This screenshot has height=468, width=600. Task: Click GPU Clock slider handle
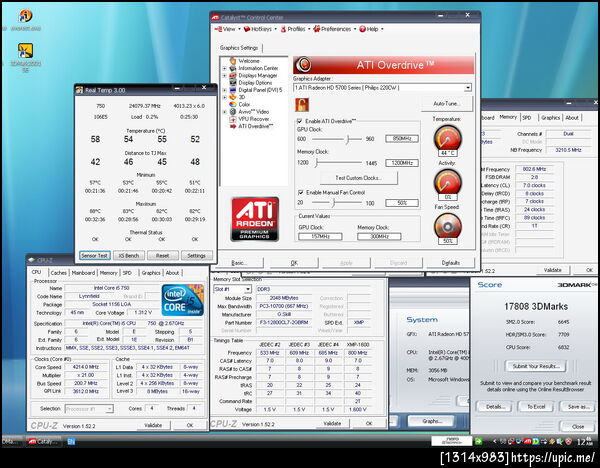point(347,139)
